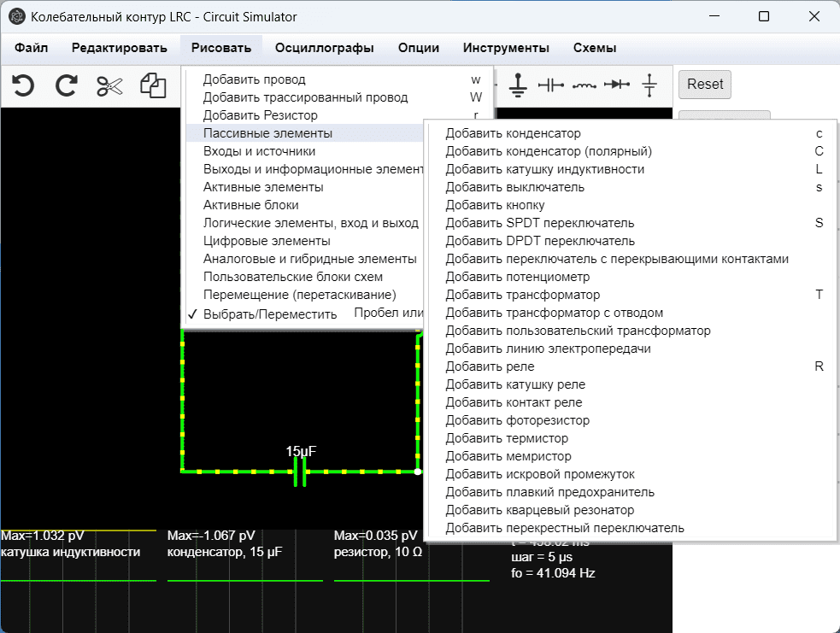The height and width of the screenshot is (633, 840).
Task: Open the Файл menu
Action: 31,48
